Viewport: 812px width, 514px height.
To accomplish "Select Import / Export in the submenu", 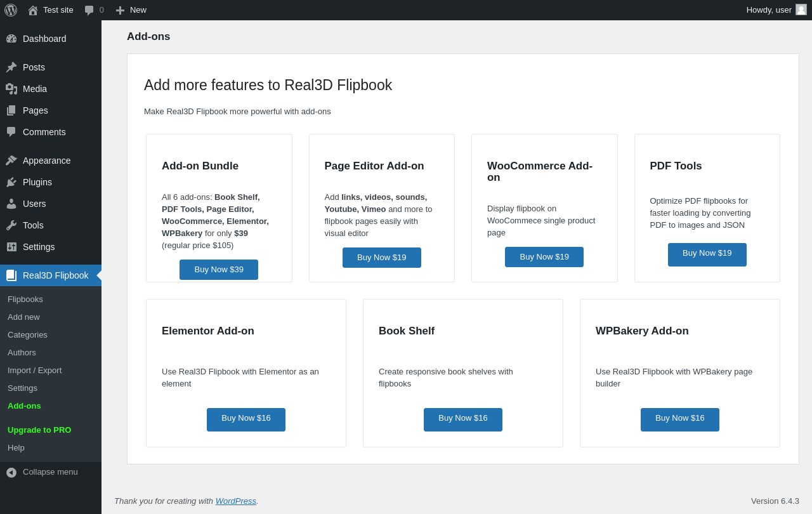I will click(35, 371).
